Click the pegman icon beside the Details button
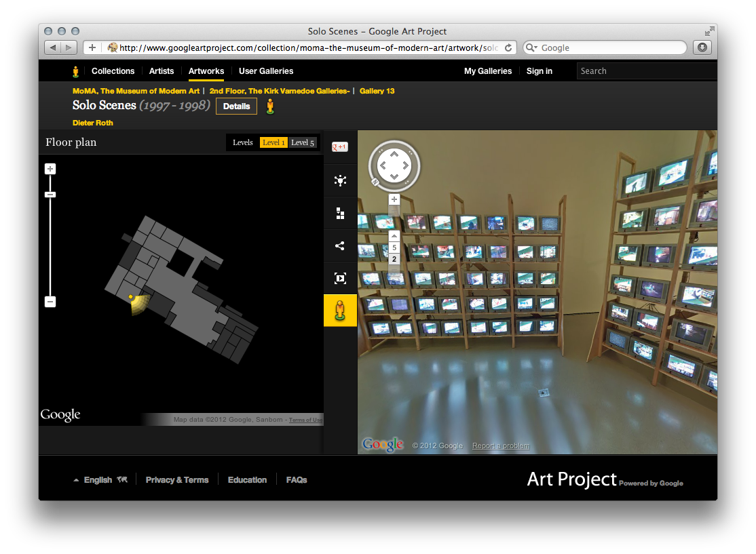 pos(269,106)
